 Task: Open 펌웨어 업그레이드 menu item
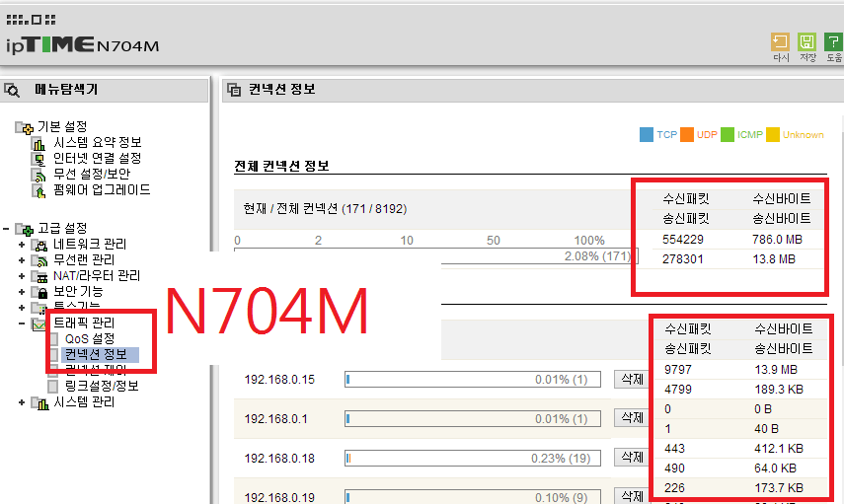click(x=102, y=190)
